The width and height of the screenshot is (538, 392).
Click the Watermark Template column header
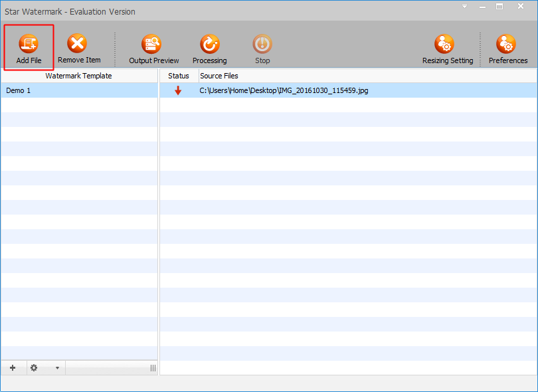click(x=79, y=76)
